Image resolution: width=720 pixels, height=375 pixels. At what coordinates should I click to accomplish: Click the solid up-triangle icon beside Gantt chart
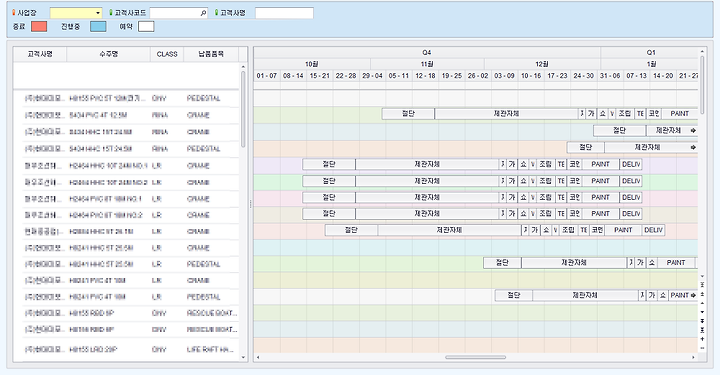pos(703,303)
